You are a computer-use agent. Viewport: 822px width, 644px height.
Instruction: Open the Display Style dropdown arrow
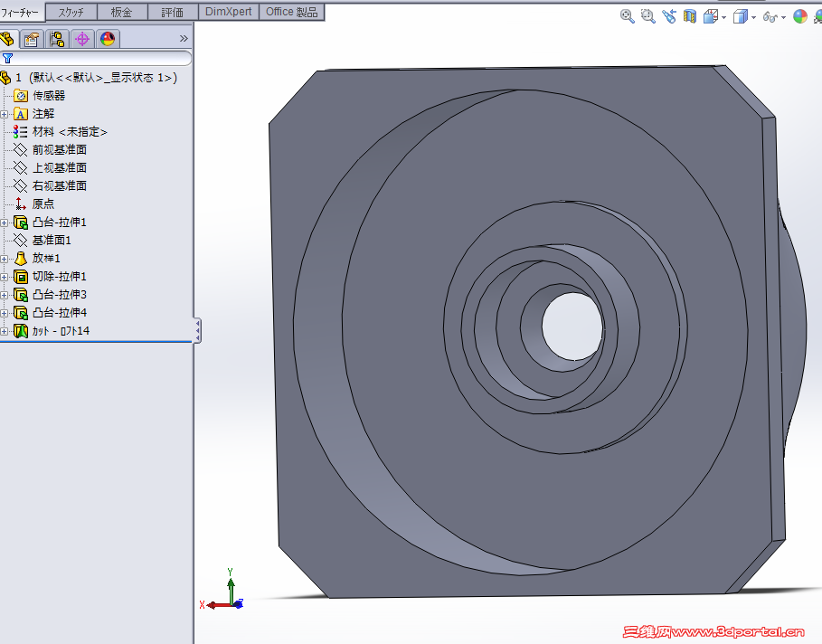754,17
